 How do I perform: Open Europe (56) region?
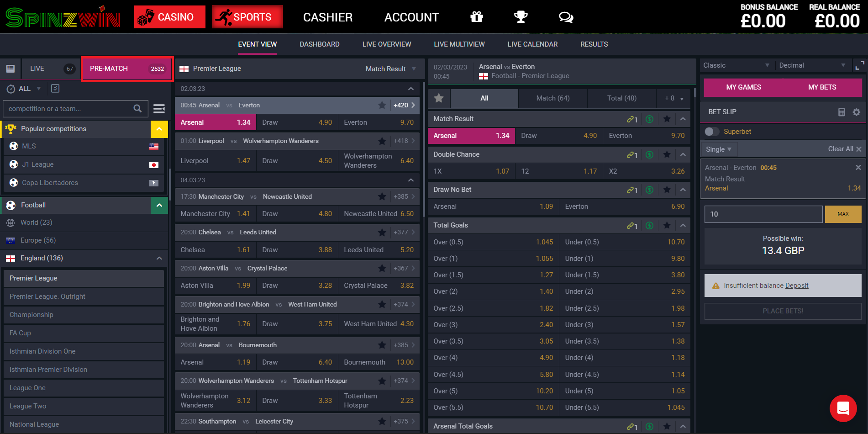pyautogui.click(x=84, y=240)
